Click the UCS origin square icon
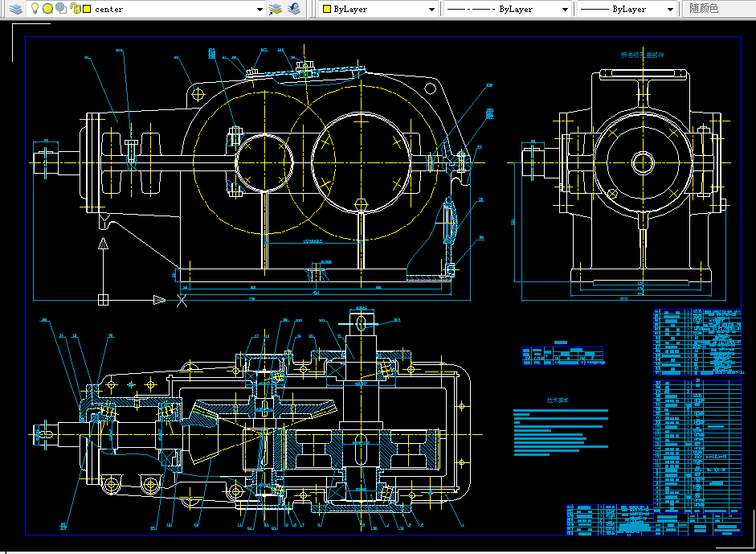 (x=103, y=300)
